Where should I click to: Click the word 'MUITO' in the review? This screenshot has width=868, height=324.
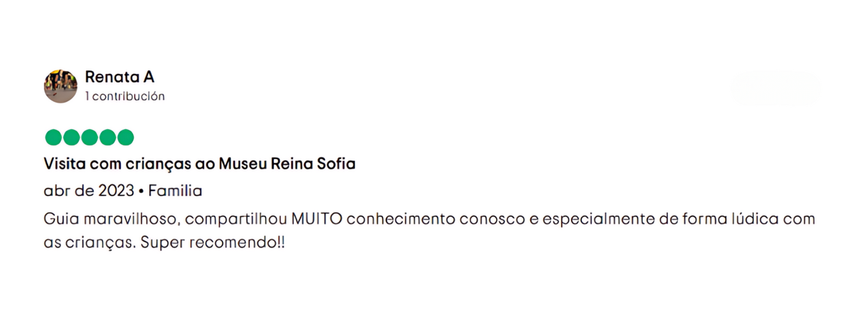[317, 219]
